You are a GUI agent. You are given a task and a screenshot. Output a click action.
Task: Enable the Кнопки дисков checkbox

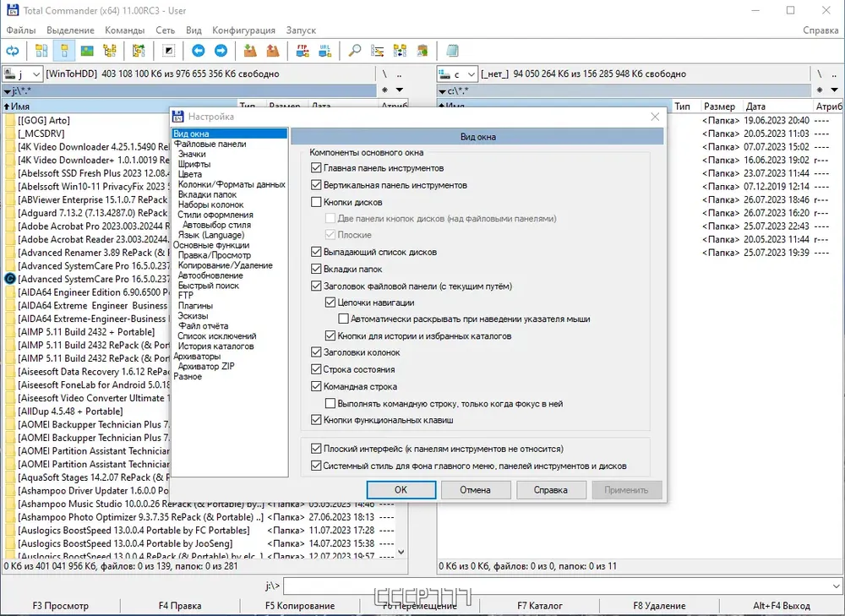pyautogui.click(x=316, y=202)
